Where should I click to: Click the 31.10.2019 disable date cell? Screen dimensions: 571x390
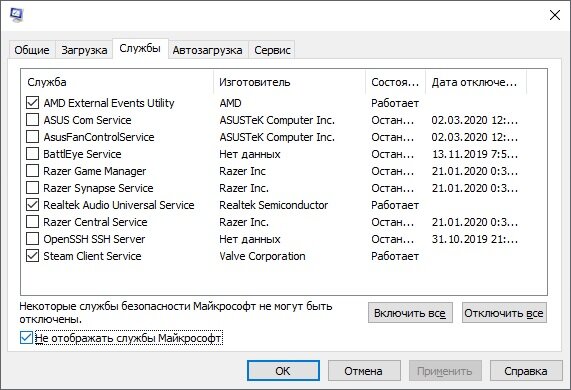475,239
